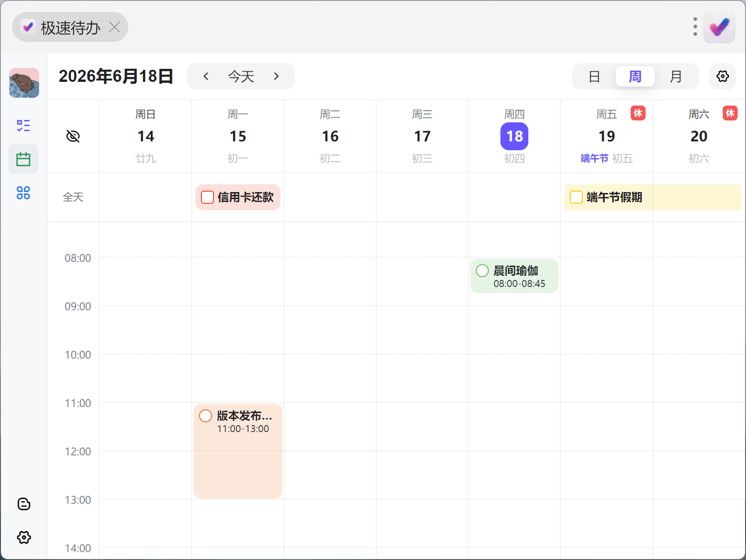Open the task list view in sidebar
Image resolution: width=746 pixels, height=560 pixels.
(x=23, y=126)
